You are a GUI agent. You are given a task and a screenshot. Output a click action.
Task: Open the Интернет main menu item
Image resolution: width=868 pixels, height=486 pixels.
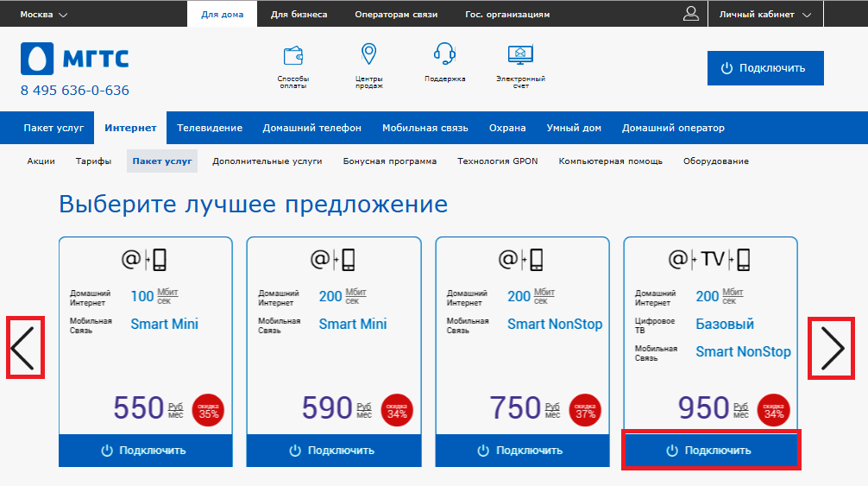click(130, 128)
